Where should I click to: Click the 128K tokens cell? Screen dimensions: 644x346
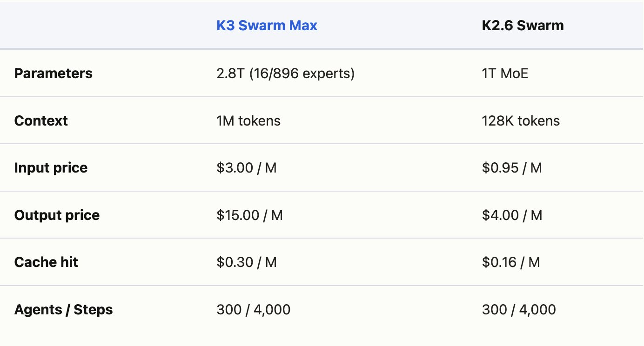pos(521,121)
